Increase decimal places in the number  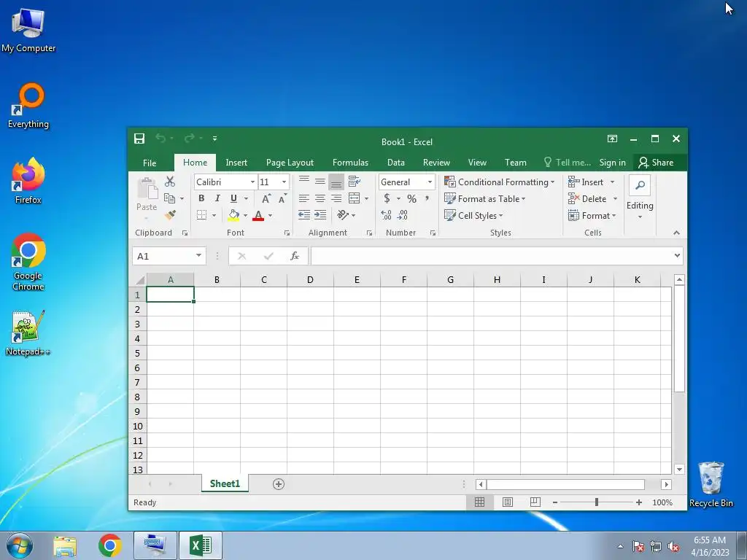387,215
